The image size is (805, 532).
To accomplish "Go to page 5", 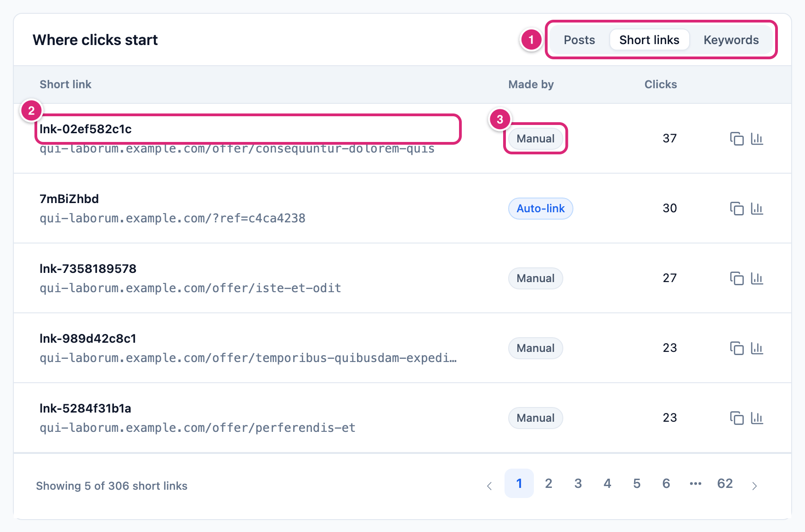I will (x=637, y=483).
